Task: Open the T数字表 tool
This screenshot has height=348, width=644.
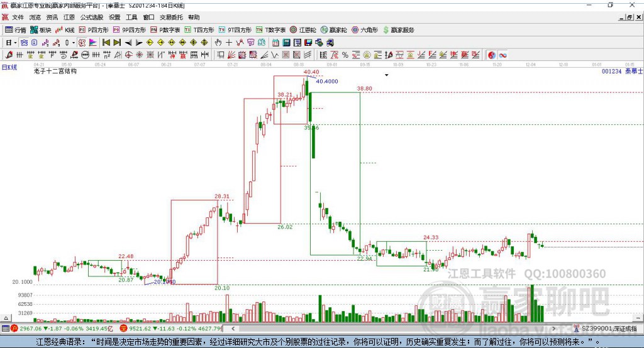Action: [270, 30]
